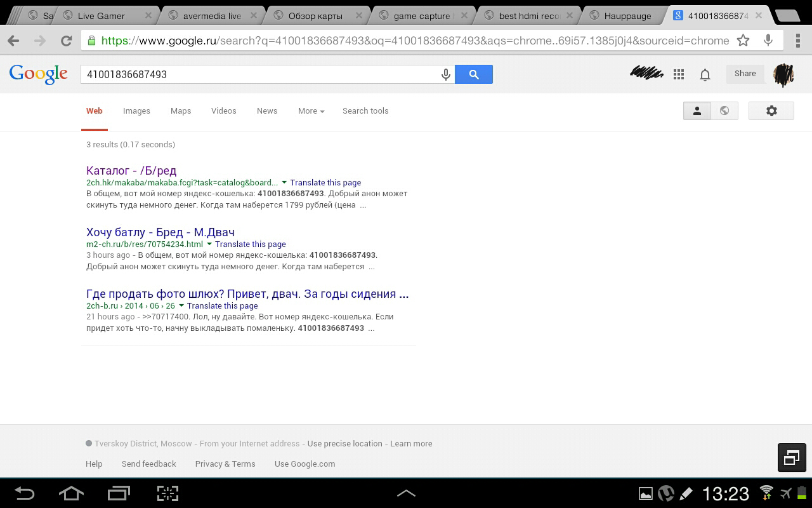Open Search tools options

coord(365,111)
